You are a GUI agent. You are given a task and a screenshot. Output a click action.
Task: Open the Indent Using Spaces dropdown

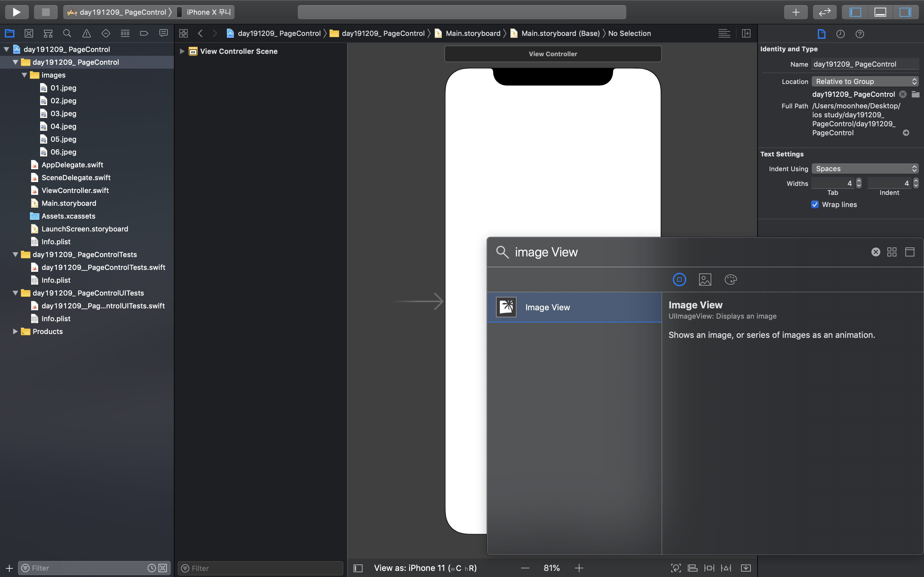(865, 169)
